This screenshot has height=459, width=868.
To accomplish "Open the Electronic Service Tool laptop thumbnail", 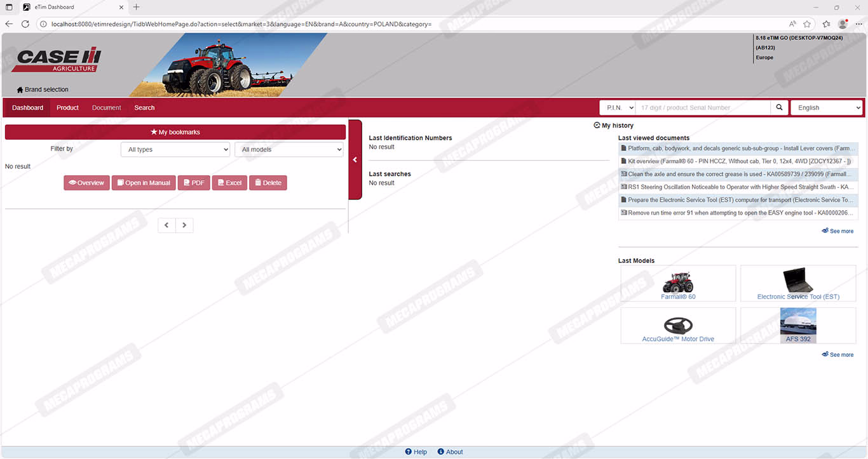I will pos(798,281).
